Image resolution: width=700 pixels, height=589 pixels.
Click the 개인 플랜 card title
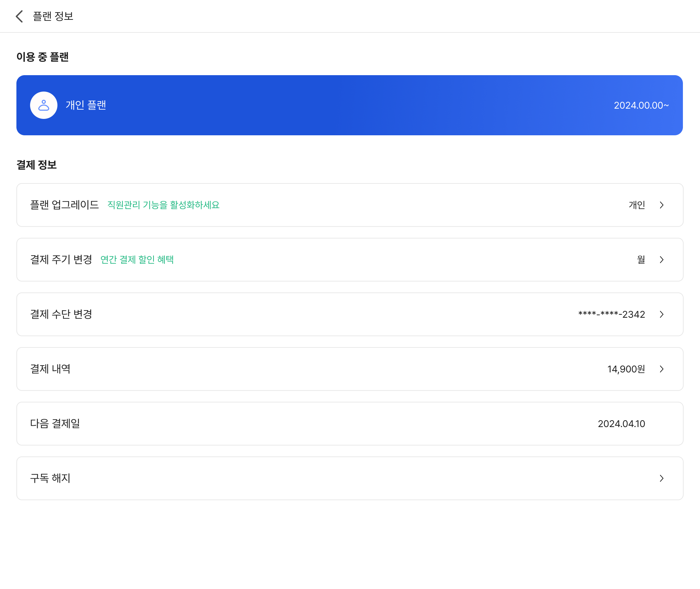86,105
